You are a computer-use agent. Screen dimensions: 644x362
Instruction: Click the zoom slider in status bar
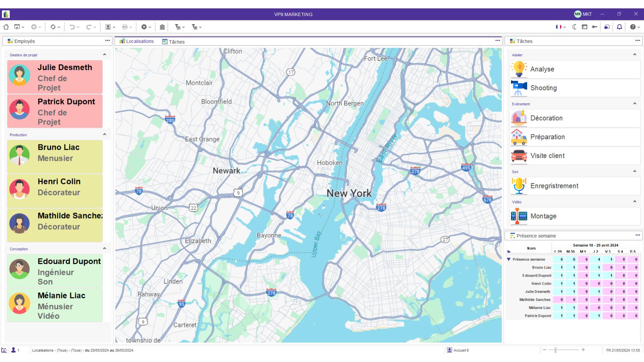556,350
